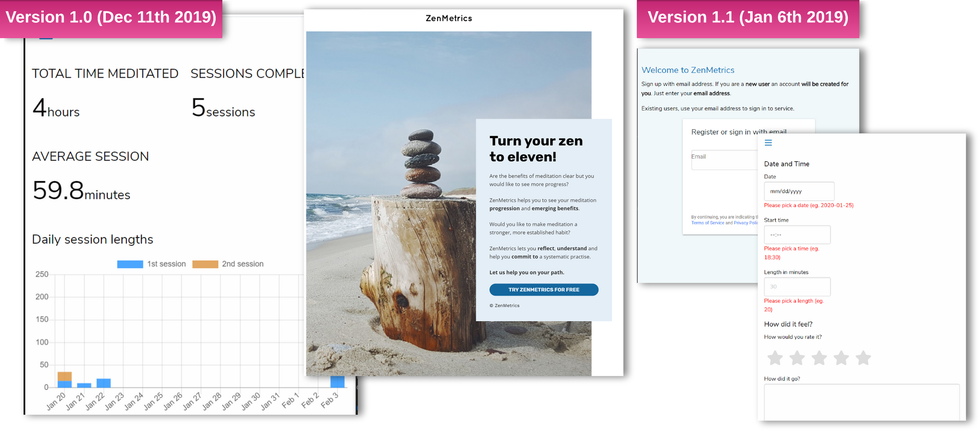Click the 'Please pick a time' error message
Image resolution: width=980 pixels, height=444 pixels.
(791, 253)
